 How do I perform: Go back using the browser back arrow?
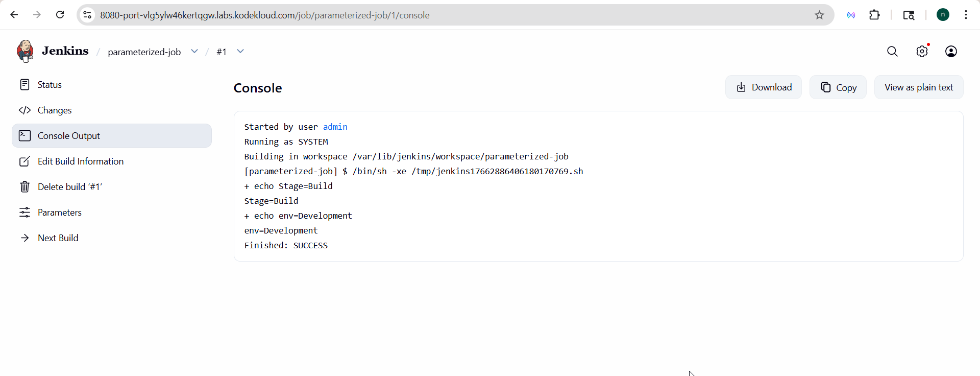click(14, 15)
